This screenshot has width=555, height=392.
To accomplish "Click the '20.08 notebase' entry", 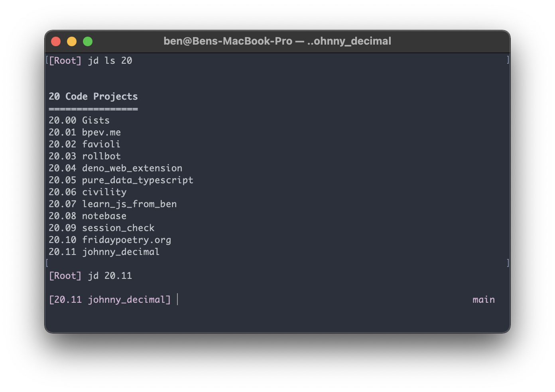I will 87,216.
